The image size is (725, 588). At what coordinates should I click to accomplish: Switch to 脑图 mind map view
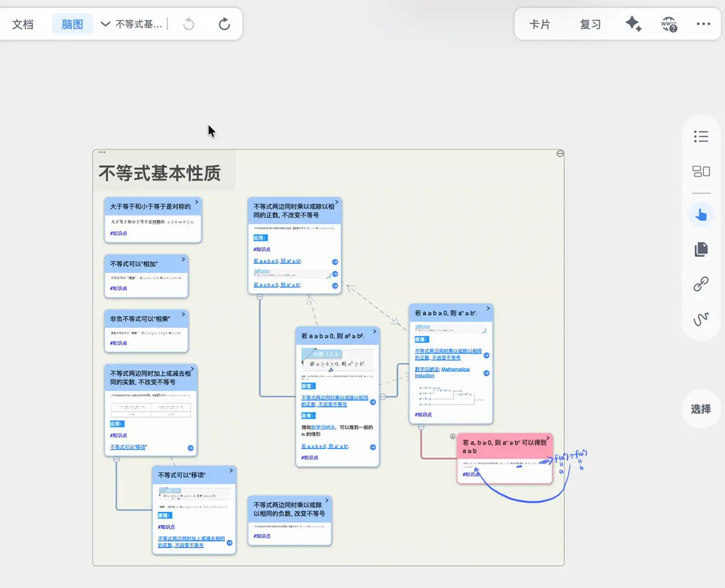point(72,24)
